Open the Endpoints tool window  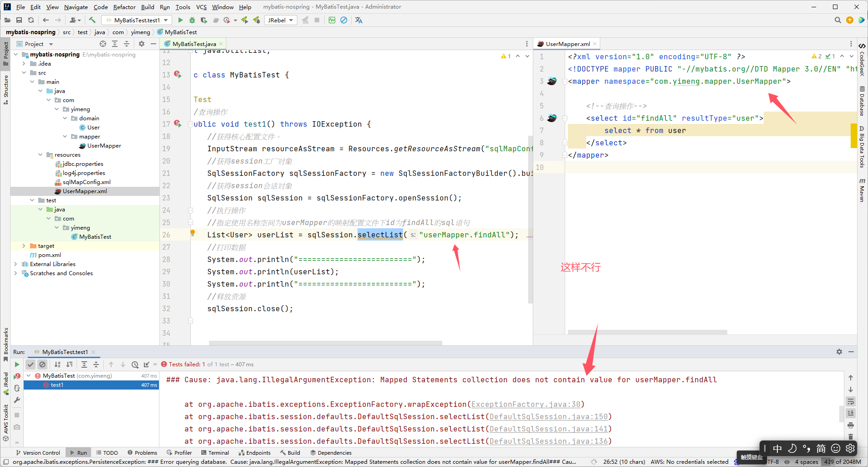pyautogui.click(x=254, y=452)
